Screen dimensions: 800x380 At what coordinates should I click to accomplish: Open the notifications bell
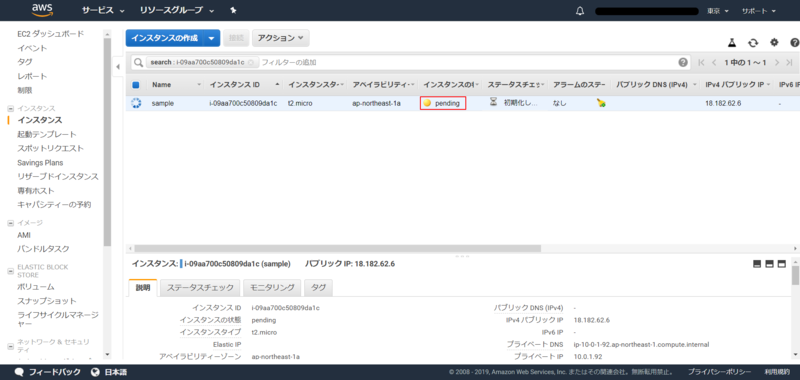coord(580,11)
